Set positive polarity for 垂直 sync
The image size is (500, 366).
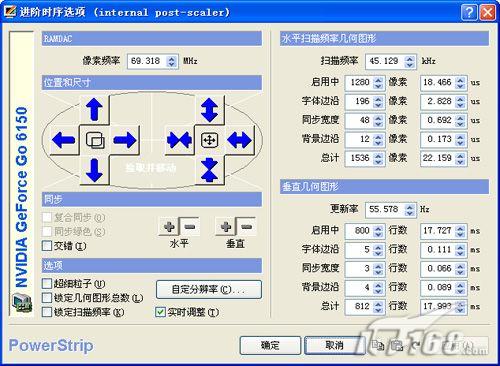click(x=226, y=227)
